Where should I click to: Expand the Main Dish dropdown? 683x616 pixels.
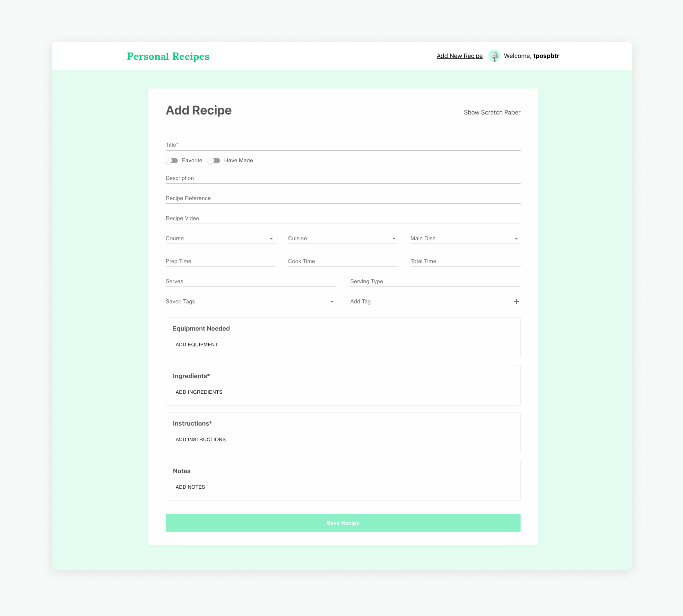pos(516,238)
